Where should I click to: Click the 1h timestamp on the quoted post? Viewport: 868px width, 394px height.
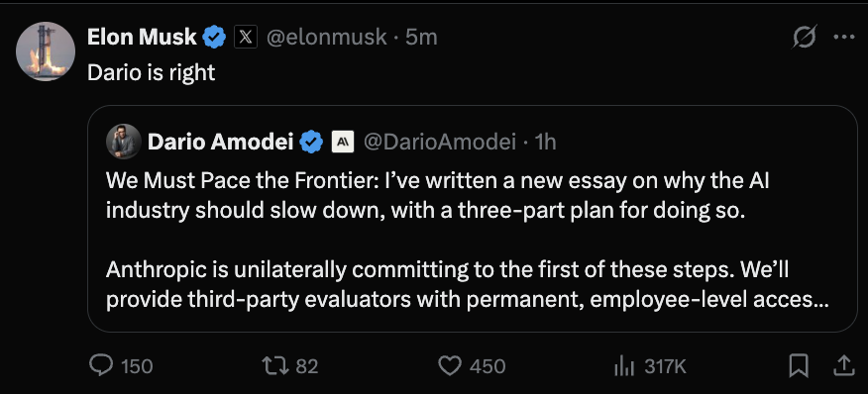tap(545, 143)
